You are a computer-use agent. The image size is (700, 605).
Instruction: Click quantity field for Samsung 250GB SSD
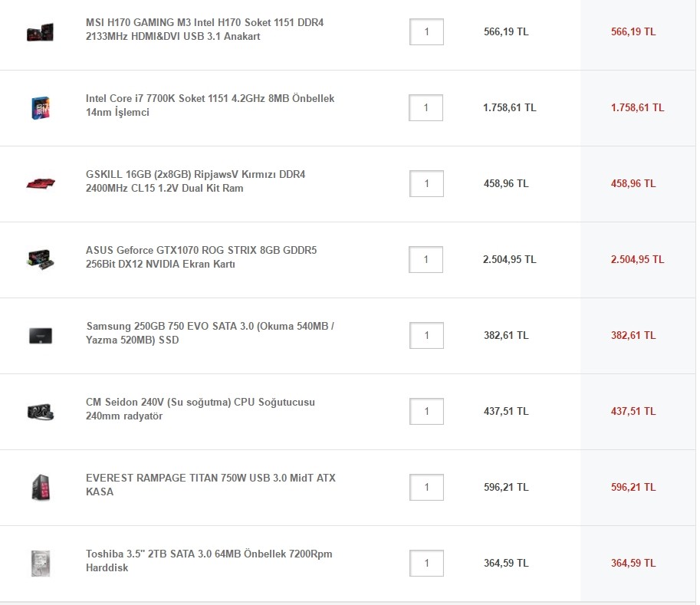(x=426, y=335)
